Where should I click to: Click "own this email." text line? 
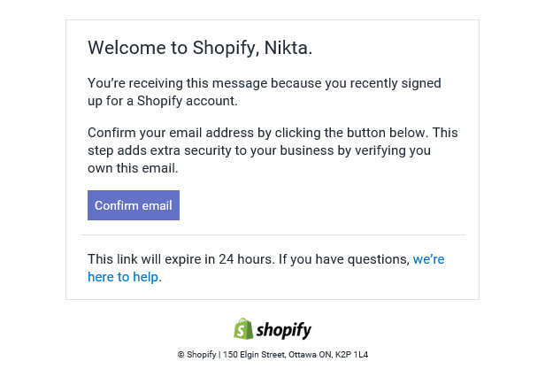133,168
